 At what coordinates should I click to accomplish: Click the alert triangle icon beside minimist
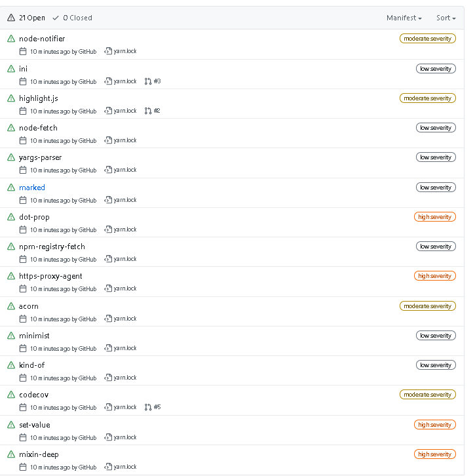(11, 336)
